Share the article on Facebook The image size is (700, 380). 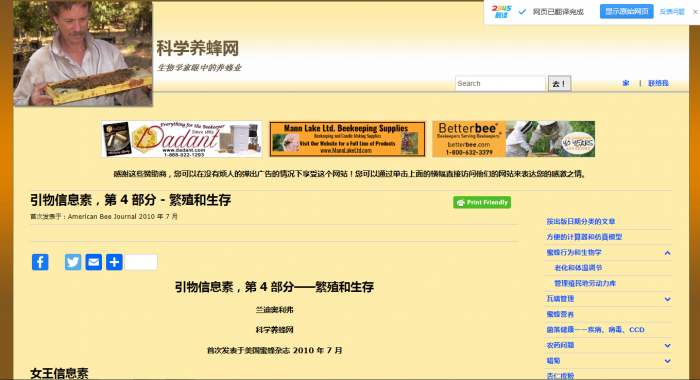40,262
